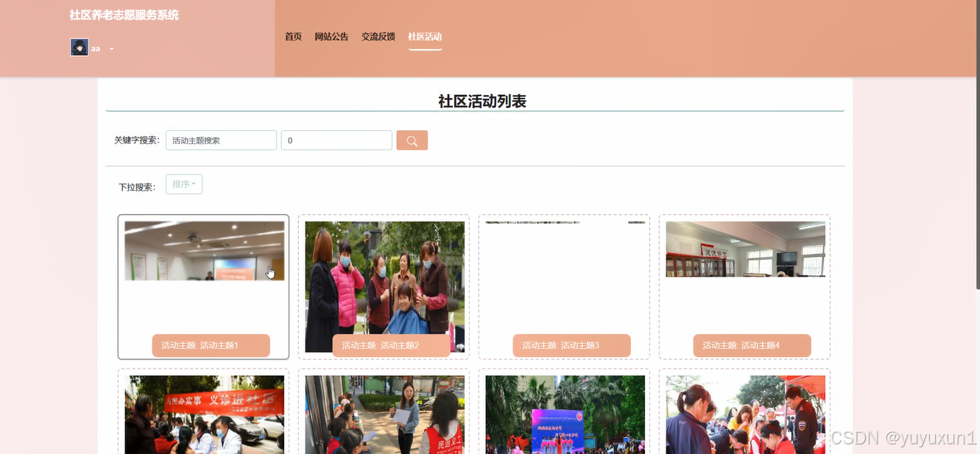The width and height of the screenshot is (980, 454).
Task: Select the 社区活动 menu item
Action: (425, 37)
